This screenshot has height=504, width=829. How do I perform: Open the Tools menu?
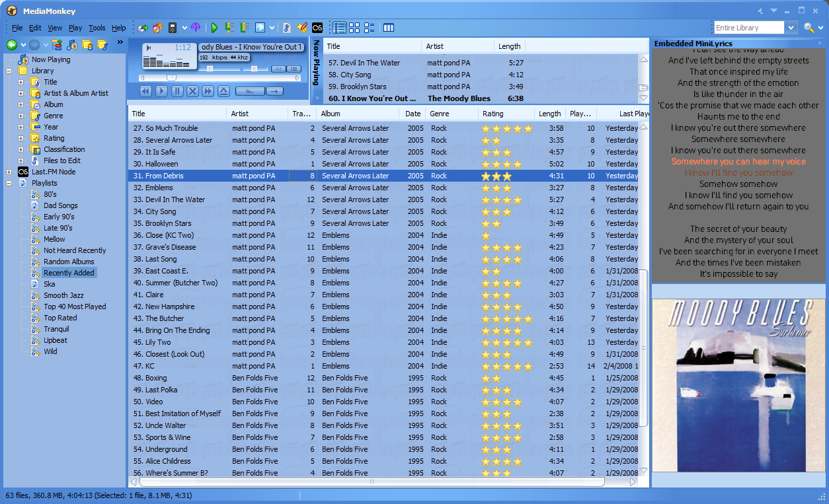click(97, 28)
